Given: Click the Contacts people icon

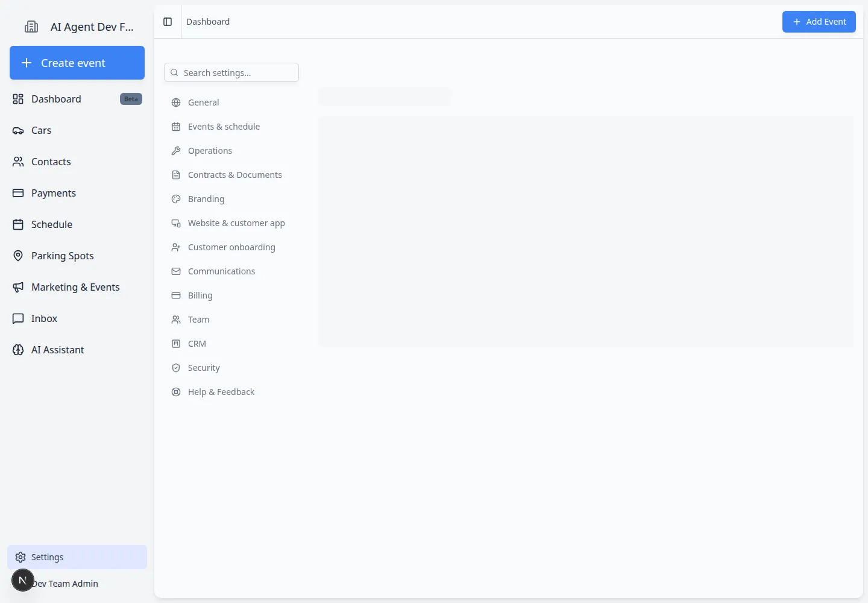Looking at the screenshot, I should coord(18,162).
